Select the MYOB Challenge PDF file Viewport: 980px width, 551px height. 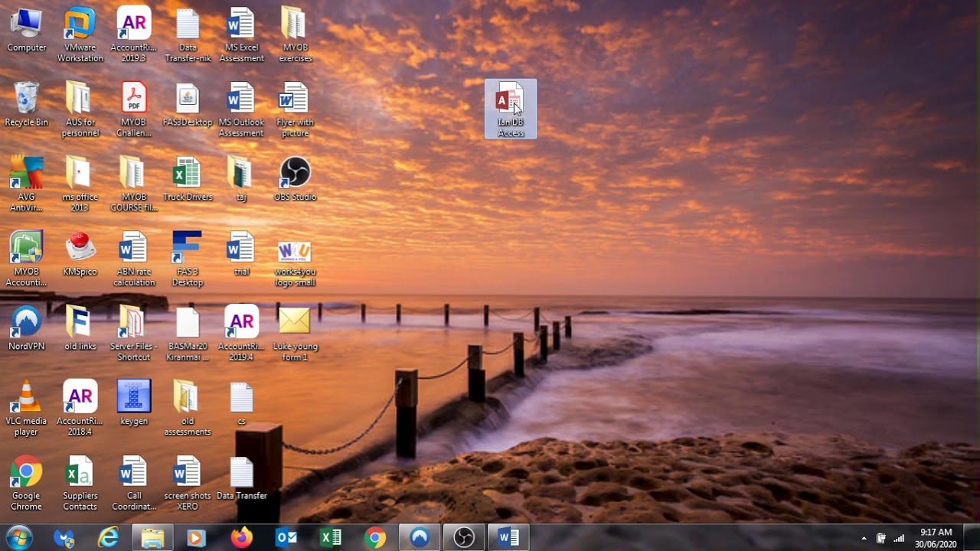click(x=133, y=109)
